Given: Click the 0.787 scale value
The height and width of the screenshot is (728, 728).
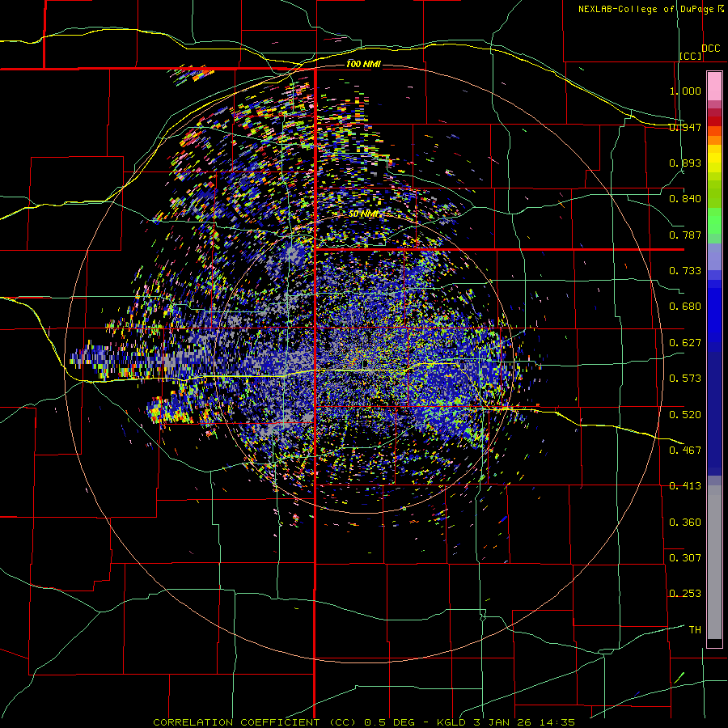Looking at the screenshot, I should [x=685, y=235].
